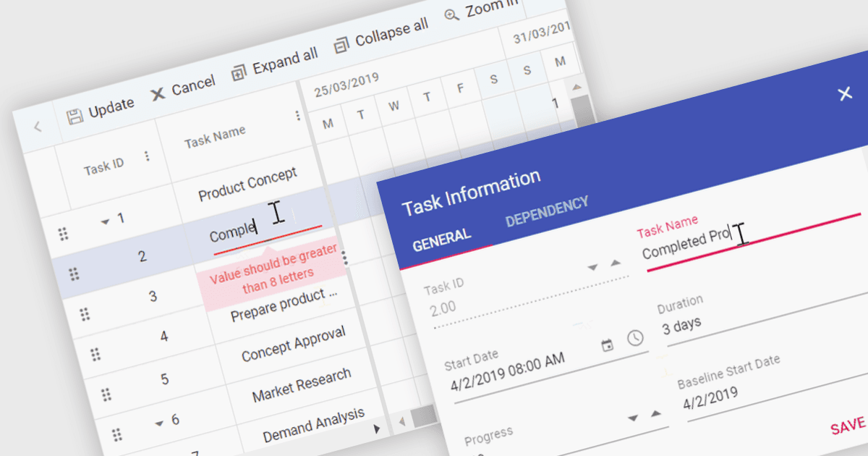Viewport: 868px width, 456px height.
Task: Click the Product Concept task name
Action: tap(248, 185)
